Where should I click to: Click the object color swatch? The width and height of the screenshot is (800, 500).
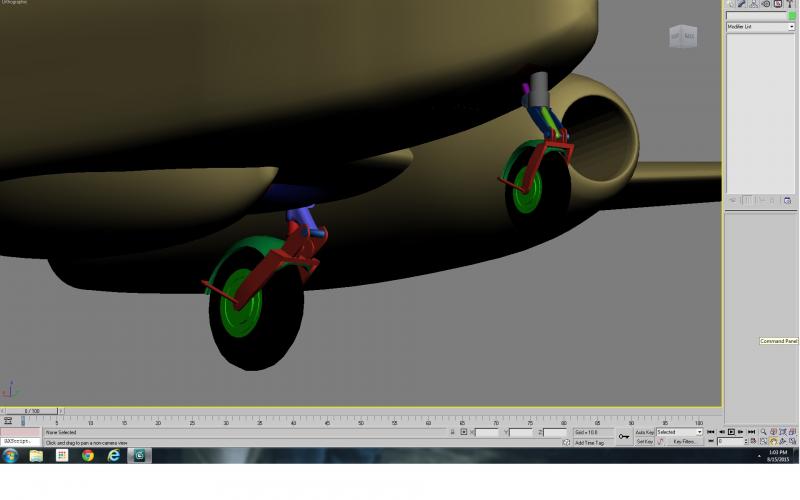pos(792,16)
